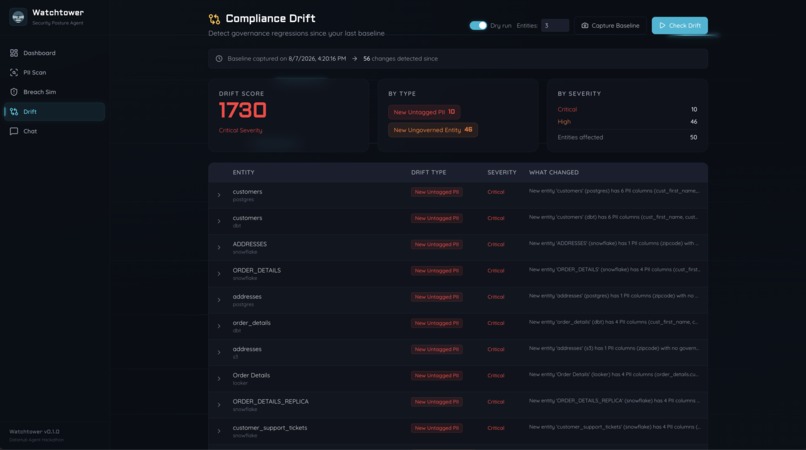Image resolution: width=806 pixels, height=450 pixels.
Task: Click the Capture Baseline button
Action: (x=610, y=25)
